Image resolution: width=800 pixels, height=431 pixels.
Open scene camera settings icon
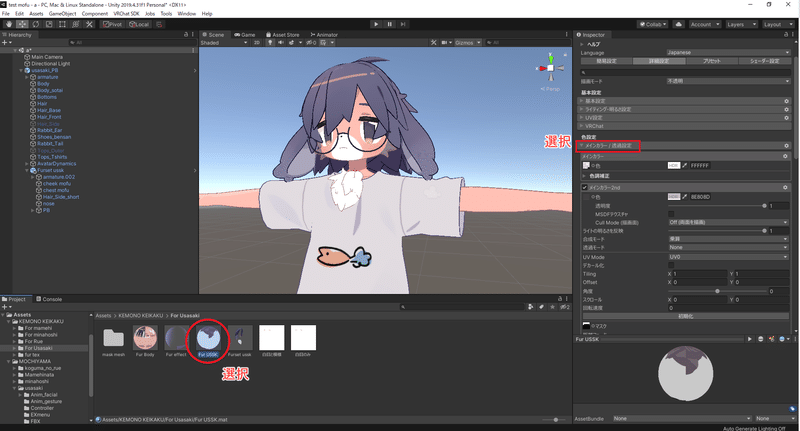(445, 42)
